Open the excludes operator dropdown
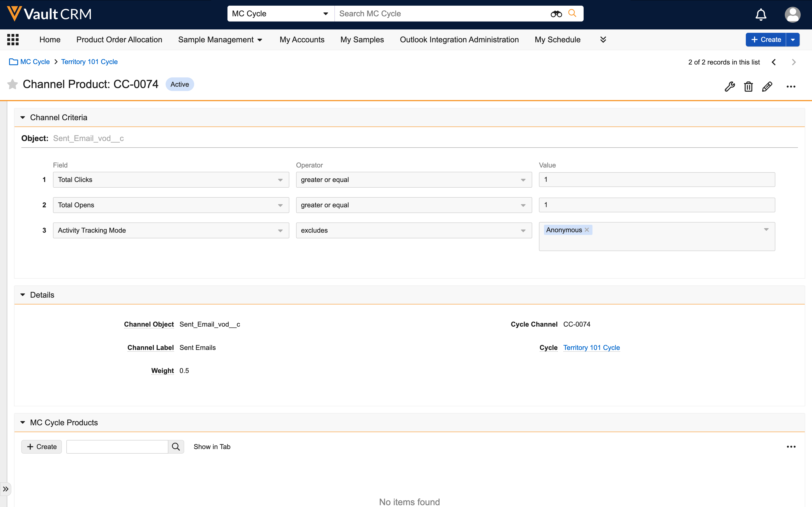 [413, 230]
